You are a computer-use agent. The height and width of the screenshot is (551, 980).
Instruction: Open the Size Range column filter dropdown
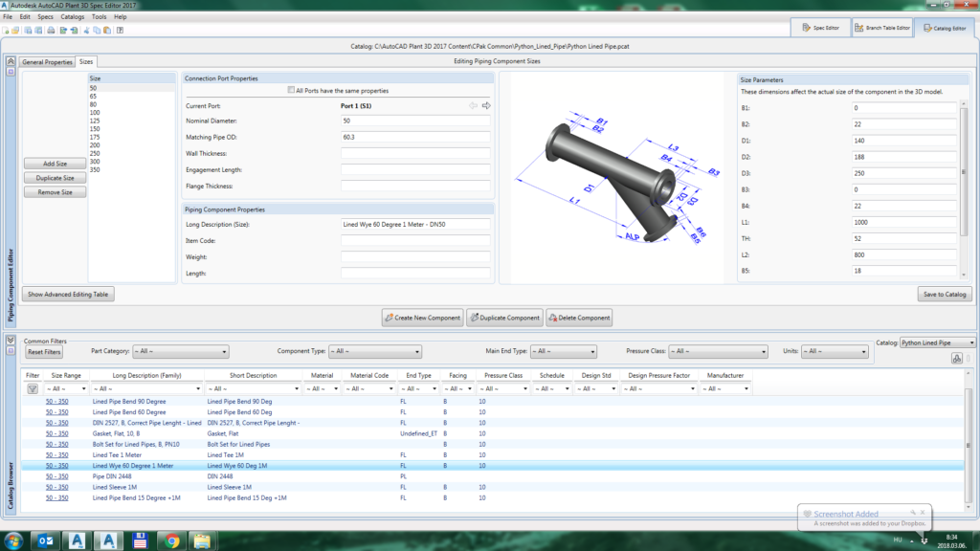(x=66, y=388)
